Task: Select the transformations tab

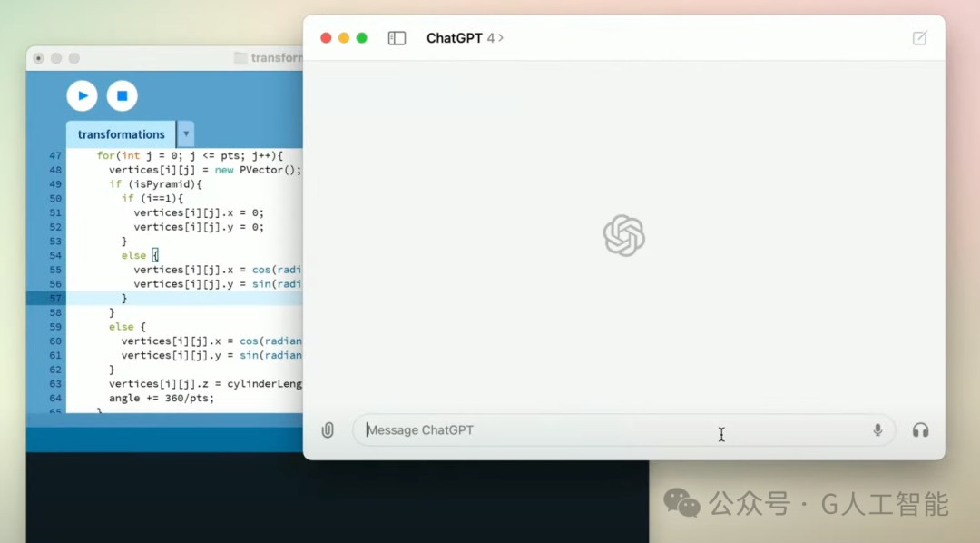Action: point(122,134)
